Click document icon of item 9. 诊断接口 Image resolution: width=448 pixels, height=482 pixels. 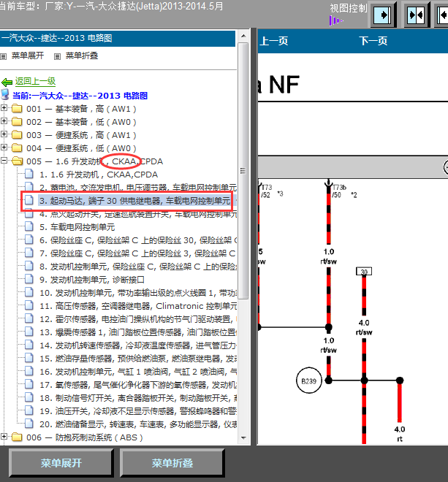click(x=29, y=279)
